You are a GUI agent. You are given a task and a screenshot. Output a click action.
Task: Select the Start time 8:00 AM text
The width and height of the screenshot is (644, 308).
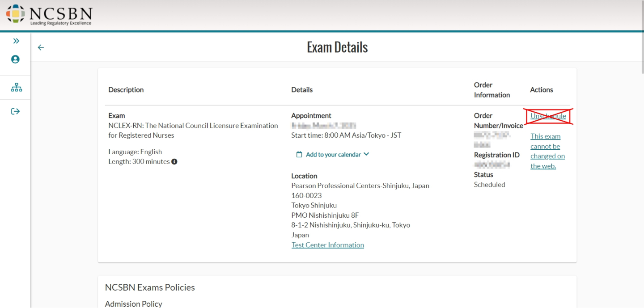(x=346, y=135)
